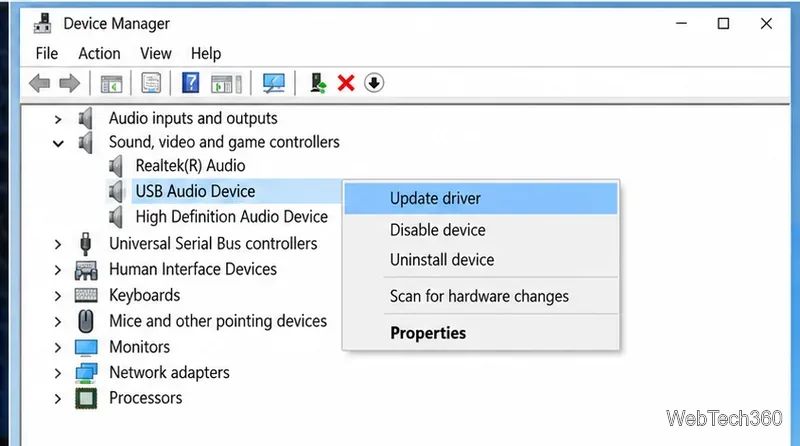This screenshot has height=446, width=800.
Task: Click the blue Help question-mark icon
Action: pyautogui.click(x=190, y=83)
